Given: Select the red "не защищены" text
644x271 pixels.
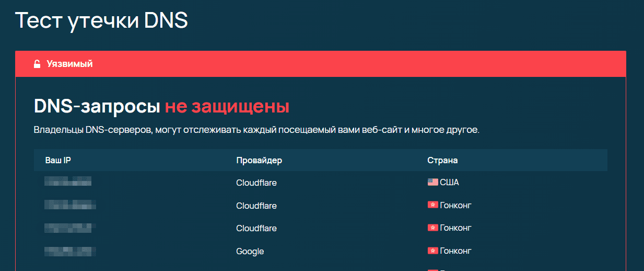Looking at the screenshot, I should 227,107.
